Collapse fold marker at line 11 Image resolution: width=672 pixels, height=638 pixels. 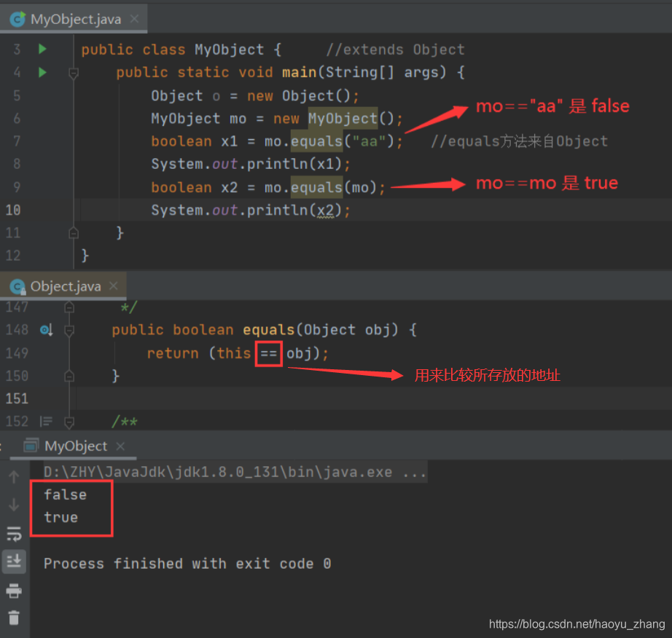click(74, 232)
